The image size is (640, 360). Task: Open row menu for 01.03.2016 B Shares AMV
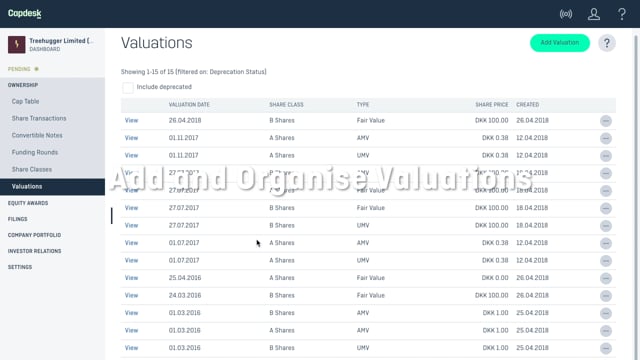pyautogui.click(x=606, y=313)
